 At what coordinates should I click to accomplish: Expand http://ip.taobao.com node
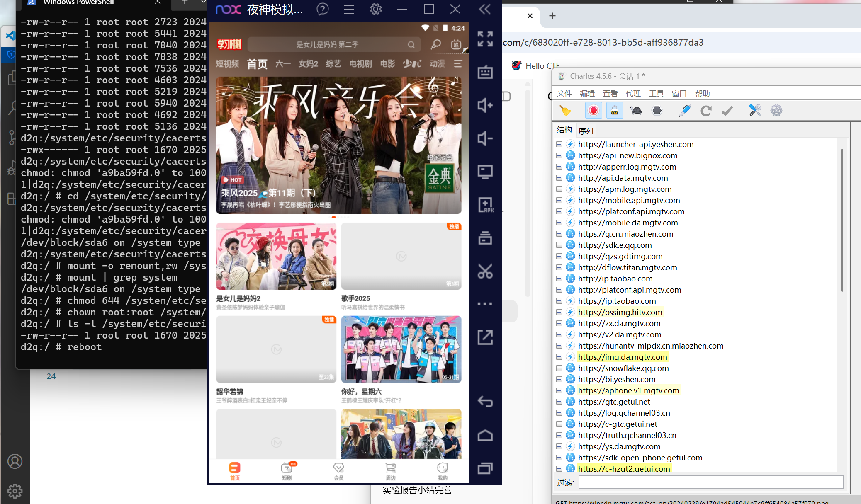(x=559, y=279)
